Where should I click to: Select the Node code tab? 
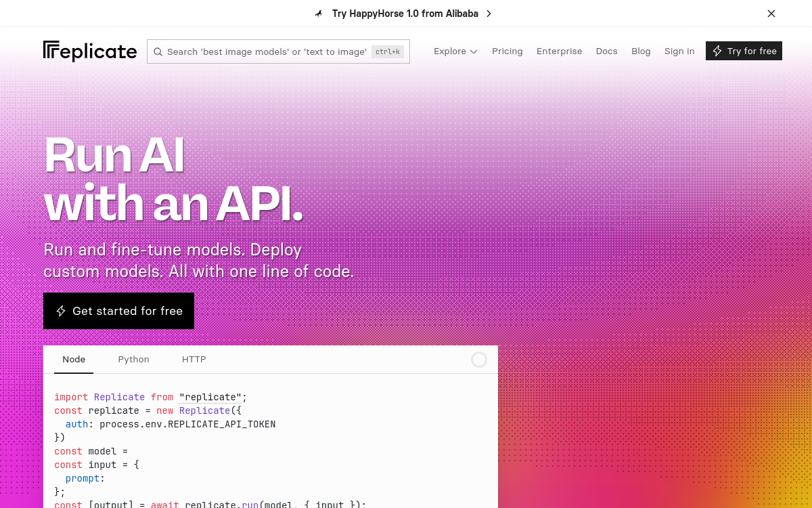[x=74, y=360]
